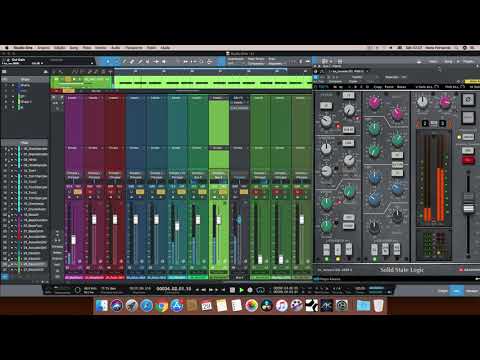Screen dimensions: 480x360
Task: Open the Audio menu in the menu bar
Action: click(116, 48)
